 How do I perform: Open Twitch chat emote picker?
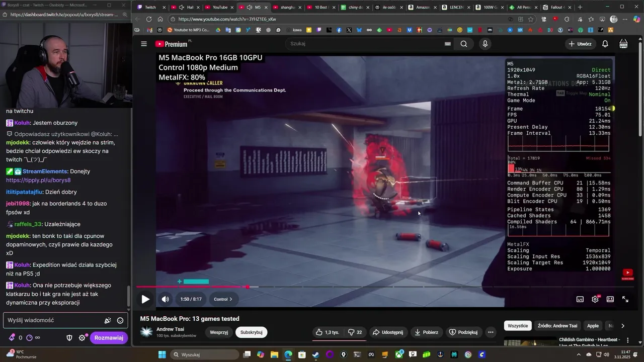click(x=120, y=320)
